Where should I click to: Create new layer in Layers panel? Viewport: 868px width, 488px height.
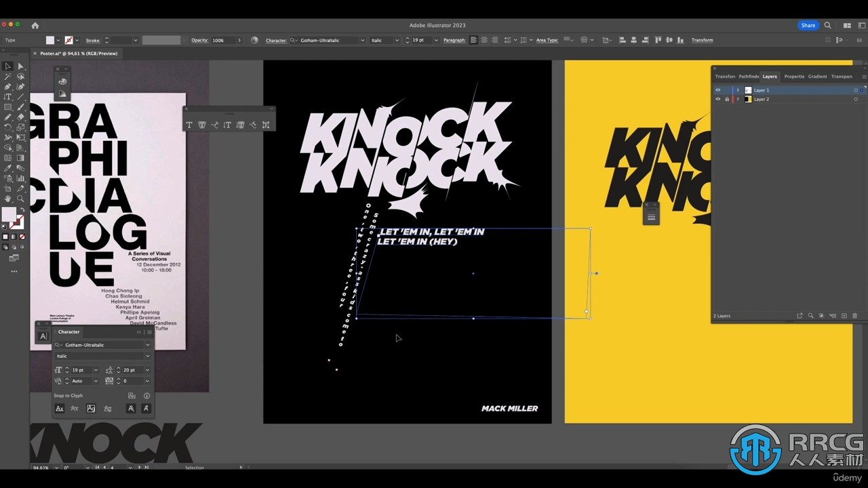pyautogui.click(x=844, y=316)
